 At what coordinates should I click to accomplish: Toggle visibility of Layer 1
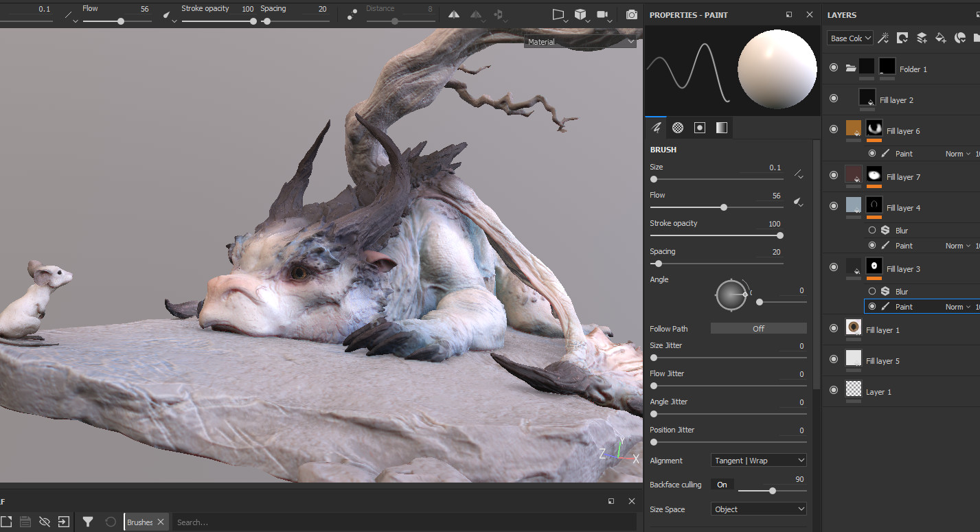point(833,389)
